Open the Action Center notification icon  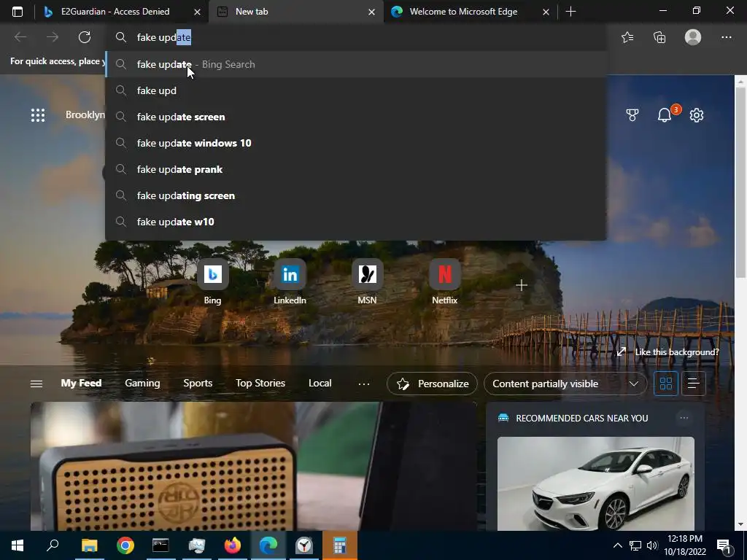[x=724, y=545]
